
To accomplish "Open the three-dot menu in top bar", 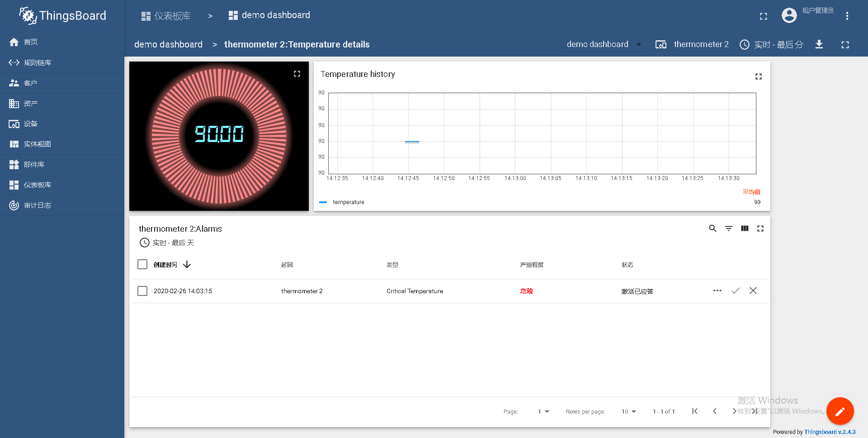I will [847, 16].
